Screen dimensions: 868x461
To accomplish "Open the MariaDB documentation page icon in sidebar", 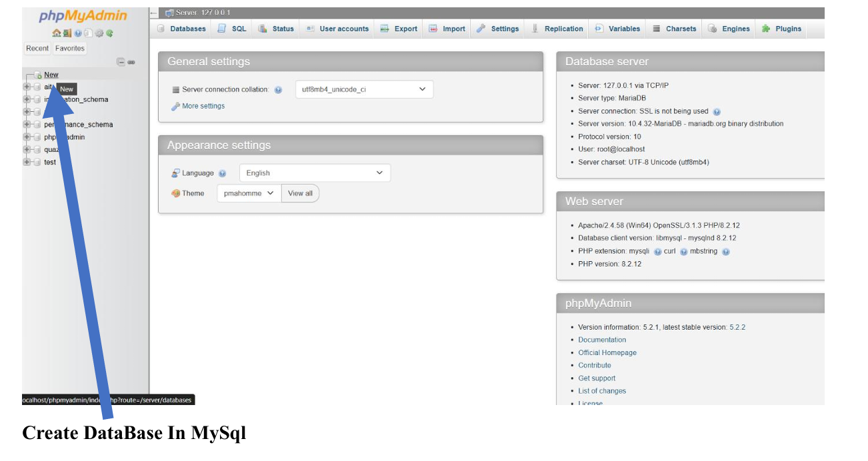I will 88,33.
